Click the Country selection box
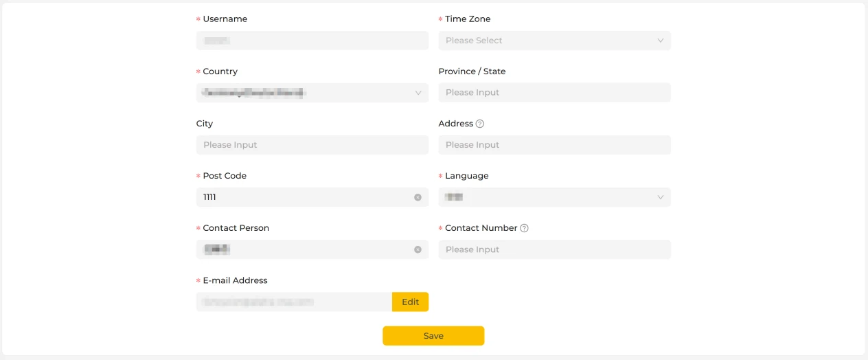This screenshot has height=360, width=868. point(312,93)
